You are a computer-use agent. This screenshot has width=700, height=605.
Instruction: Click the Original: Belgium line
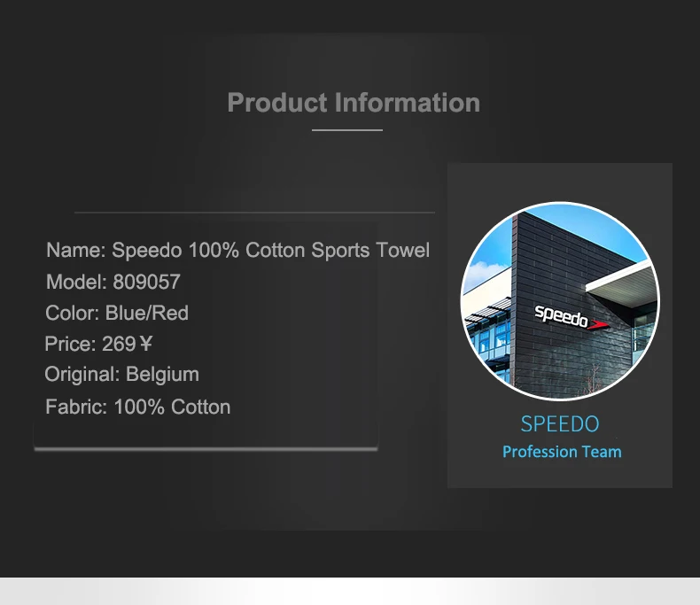tap(122, 375)
